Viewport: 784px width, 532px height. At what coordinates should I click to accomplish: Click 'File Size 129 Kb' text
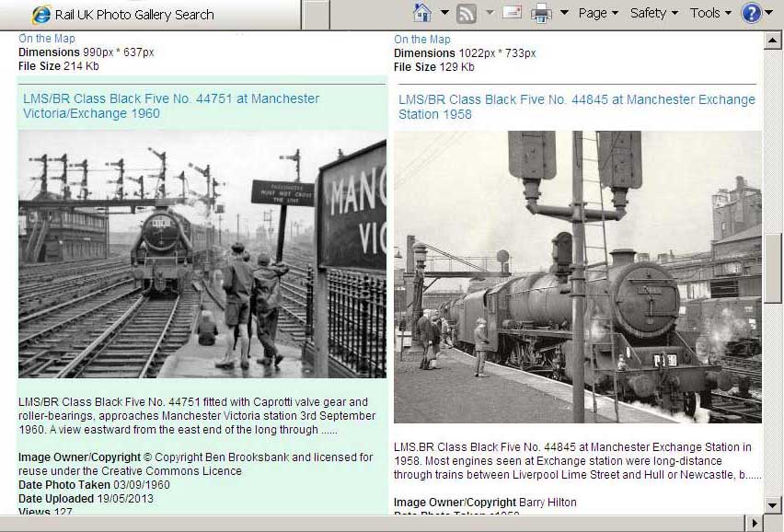point(434,67)
